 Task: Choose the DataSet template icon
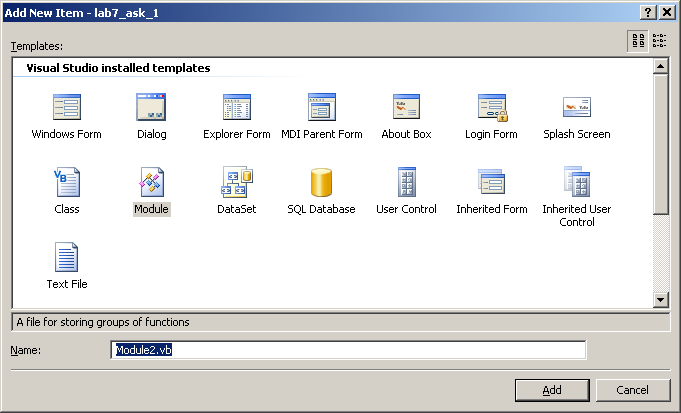point(237,182)
